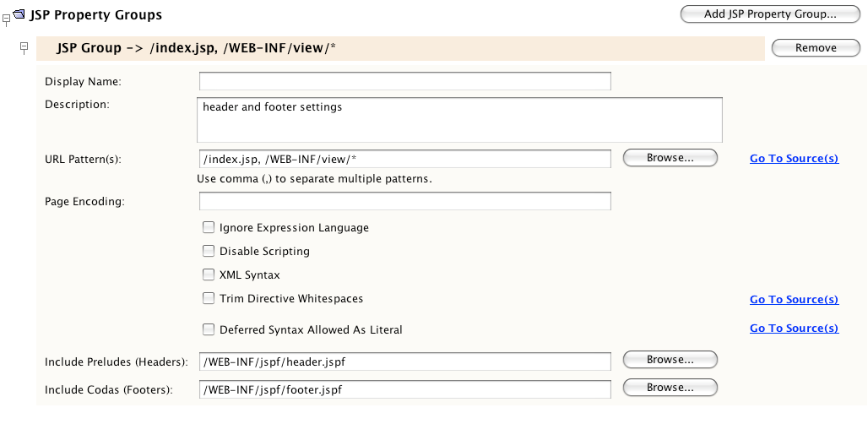Click the URL Pattern(s) input field

pyautogui.click(x=404, y=159)
